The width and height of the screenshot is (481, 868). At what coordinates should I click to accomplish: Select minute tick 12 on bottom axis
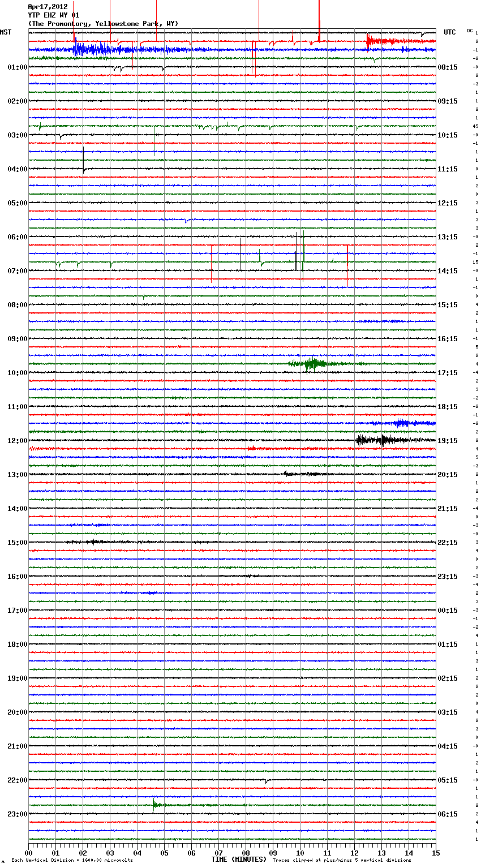354,853
